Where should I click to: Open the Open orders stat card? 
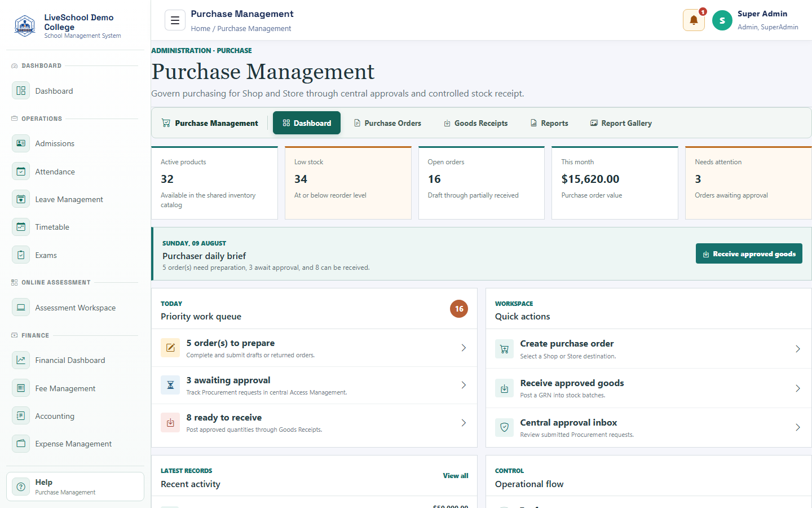482,183
